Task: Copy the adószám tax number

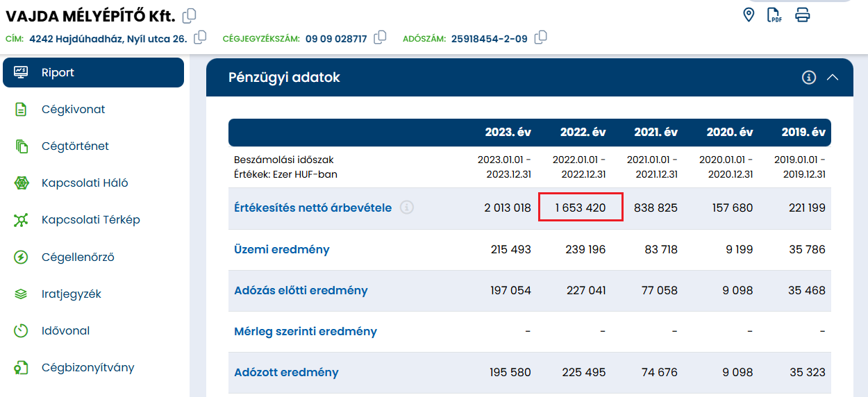Action: (x=541, y=37)
